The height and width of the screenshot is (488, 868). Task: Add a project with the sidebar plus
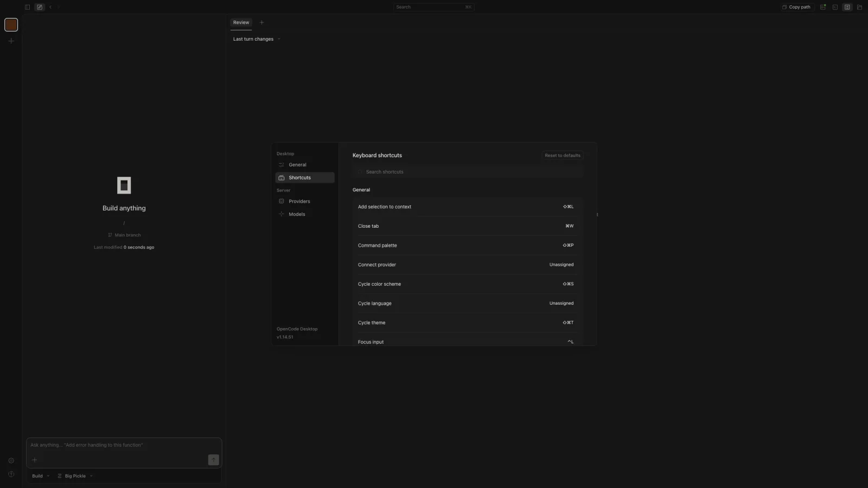pyautogui.click(x=11, y=41)
